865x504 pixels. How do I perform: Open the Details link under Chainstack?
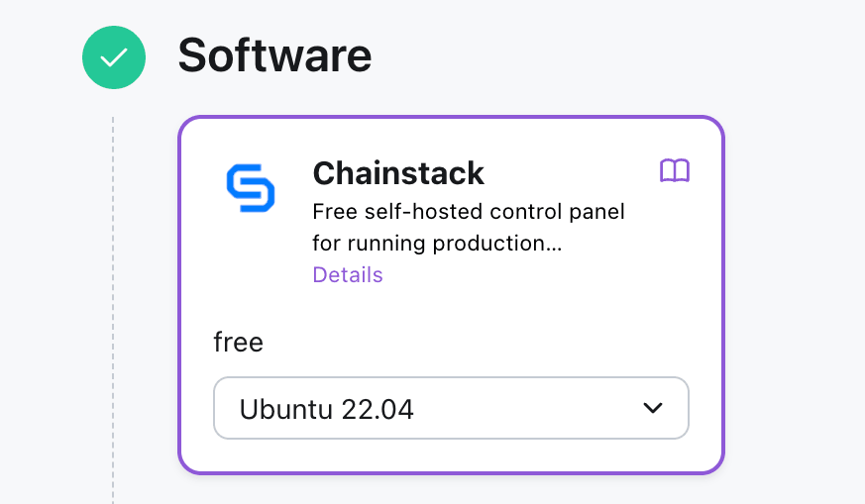click(347, 274)
